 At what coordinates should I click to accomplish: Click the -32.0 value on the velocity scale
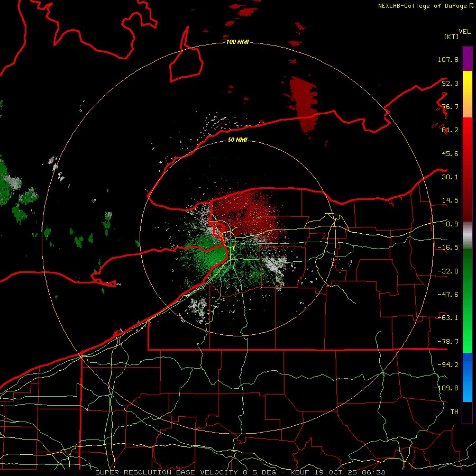[x=448, y=271]
